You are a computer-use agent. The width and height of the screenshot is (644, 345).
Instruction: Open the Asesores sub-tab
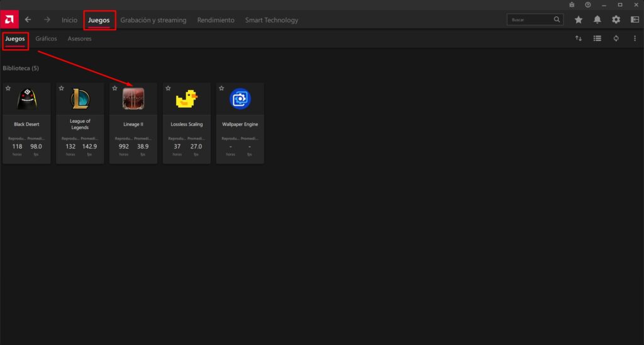(80, 38)
